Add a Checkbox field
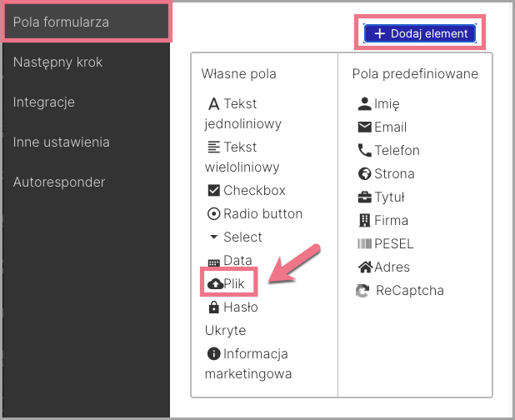The image size is (515, 420). pyautogui.click(x=247, y=191)
